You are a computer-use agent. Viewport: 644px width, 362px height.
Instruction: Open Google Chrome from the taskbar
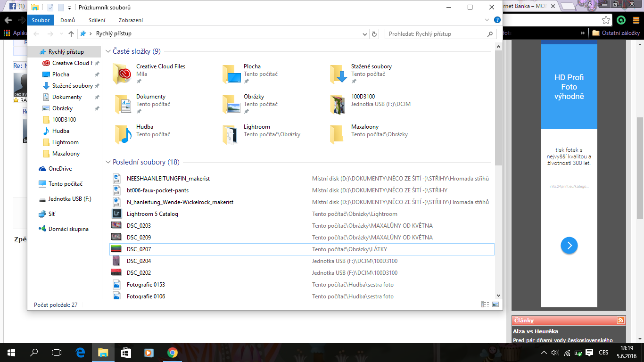coord(173,352)
